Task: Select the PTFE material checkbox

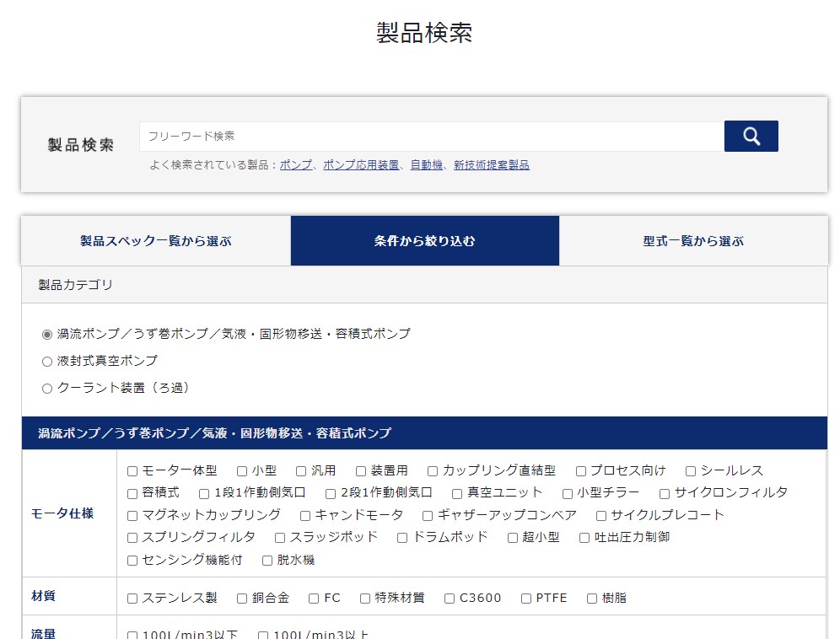Action: point(526,599)
